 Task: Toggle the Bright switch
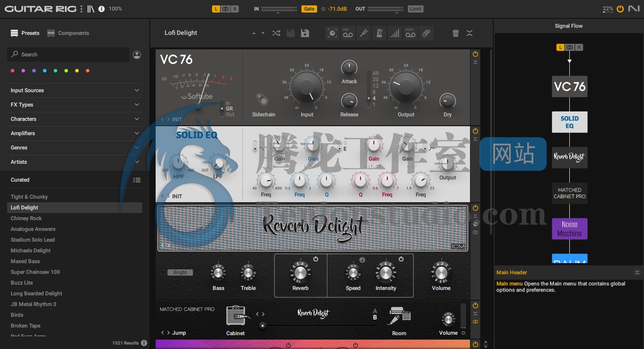[180, 272]
